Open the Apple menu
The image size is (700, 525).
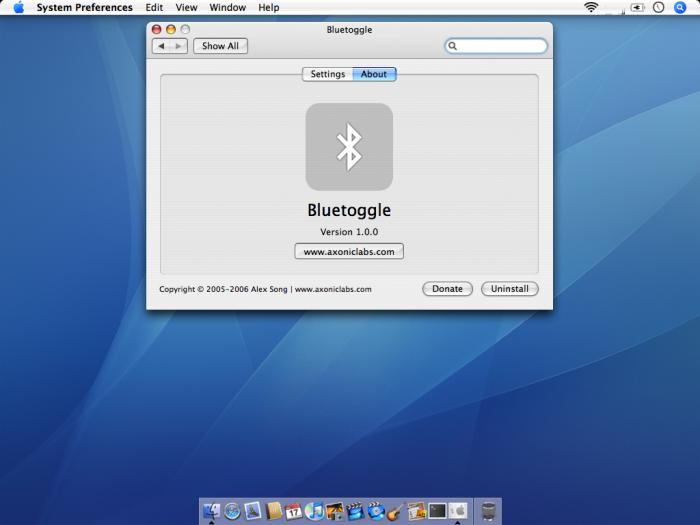(x=18, y=8)
